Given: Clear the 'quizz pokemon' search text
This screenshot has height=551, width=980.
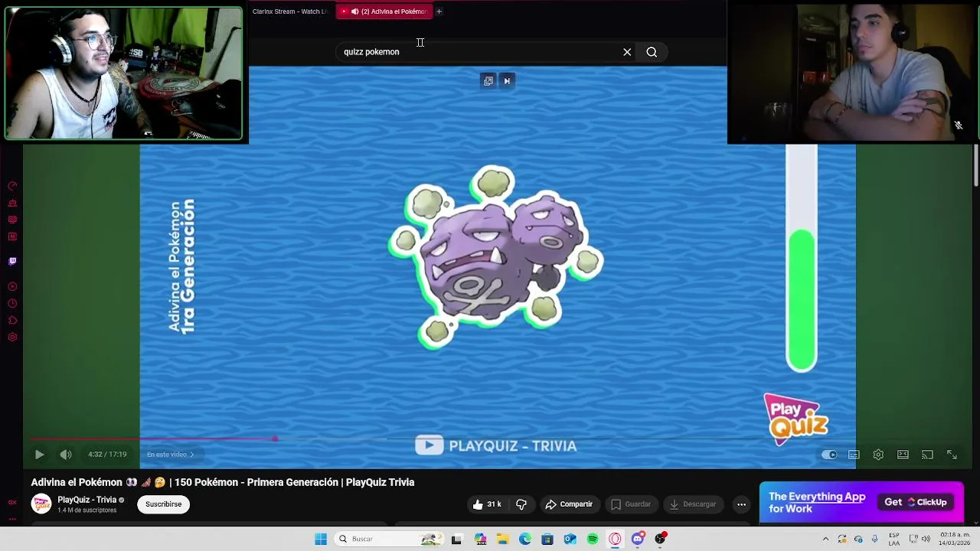Looking at the screenshot, I should click(627, 52).
